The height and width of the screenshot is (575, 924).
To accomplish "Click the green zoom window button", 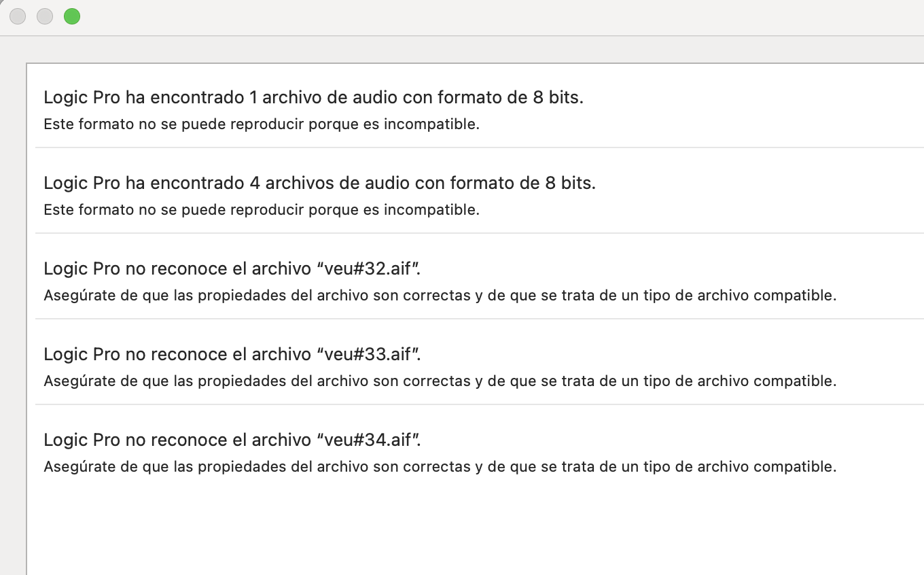I will pos(72,16).
